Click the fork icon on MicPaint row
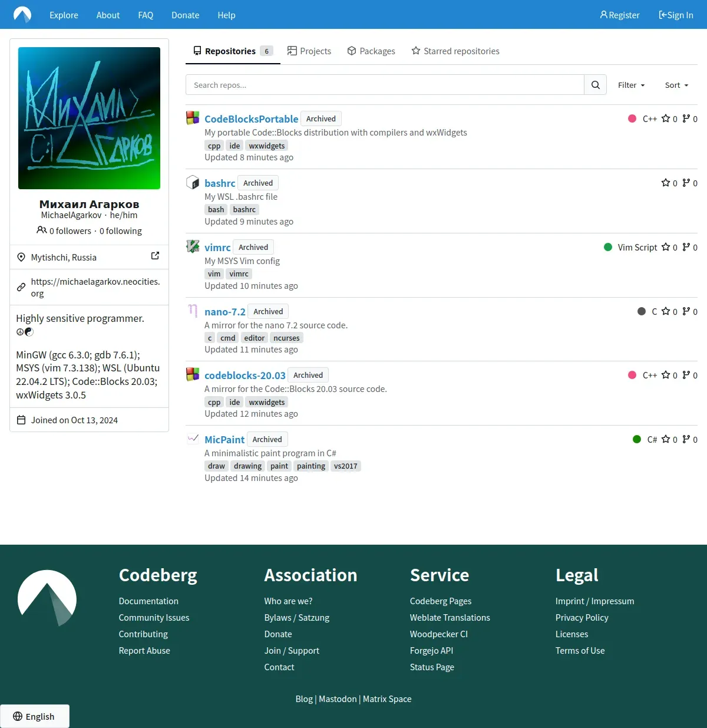The height and width of the screenshot is (728, 707). click(x=686, y=439)
